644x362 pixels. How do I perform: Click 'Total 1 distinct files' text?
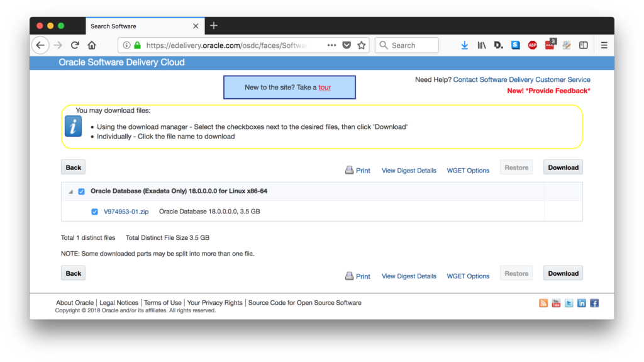point(88,238)
